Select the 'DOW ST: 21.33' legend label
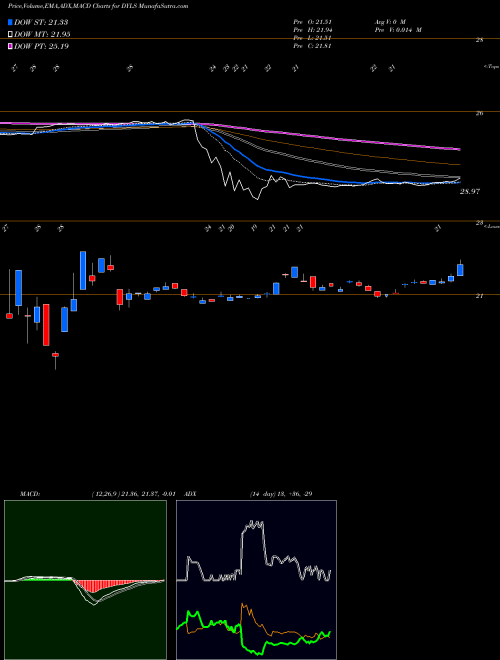The image size is (500, 660). click(41, 22)
